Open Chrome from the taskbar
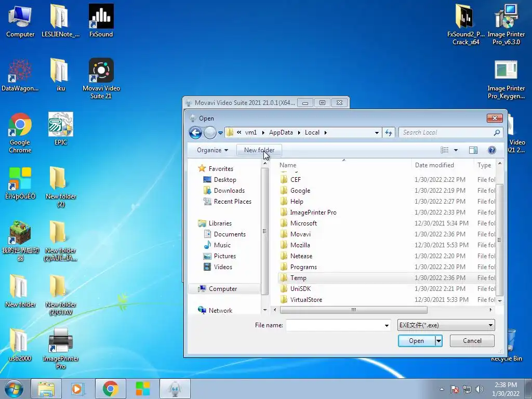The width and height of the screenshot is (532, 399). pyautogui.click(x=111, y=389)
